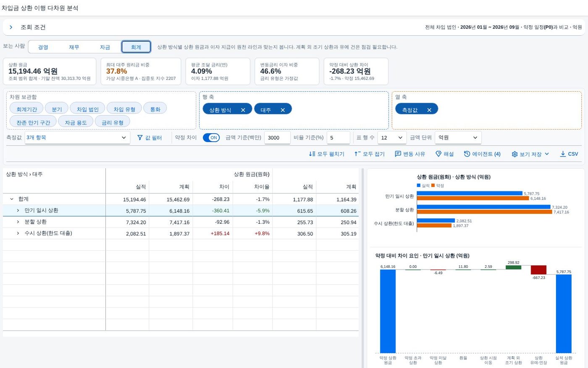Pick the 금리 유형 dimension chip

click(x=113, y=122)
